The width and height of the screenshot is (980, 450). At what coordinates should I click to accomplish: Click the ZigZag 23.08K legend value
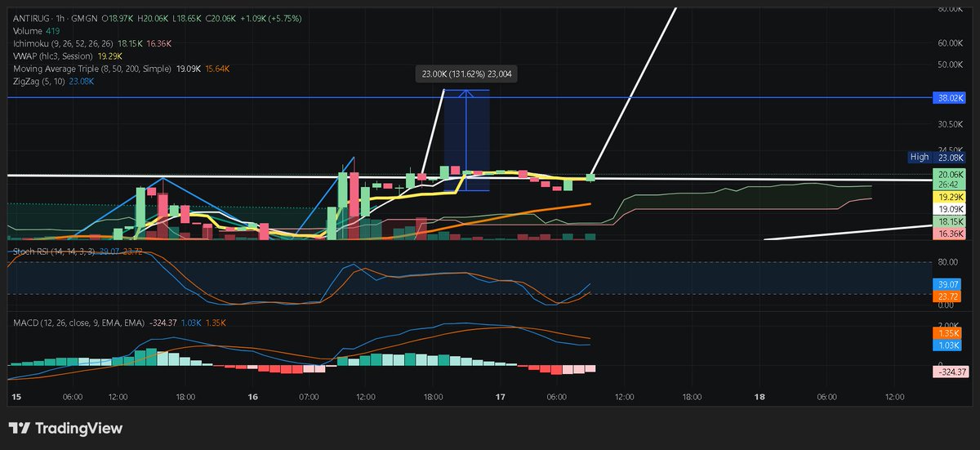pos(81,82)
